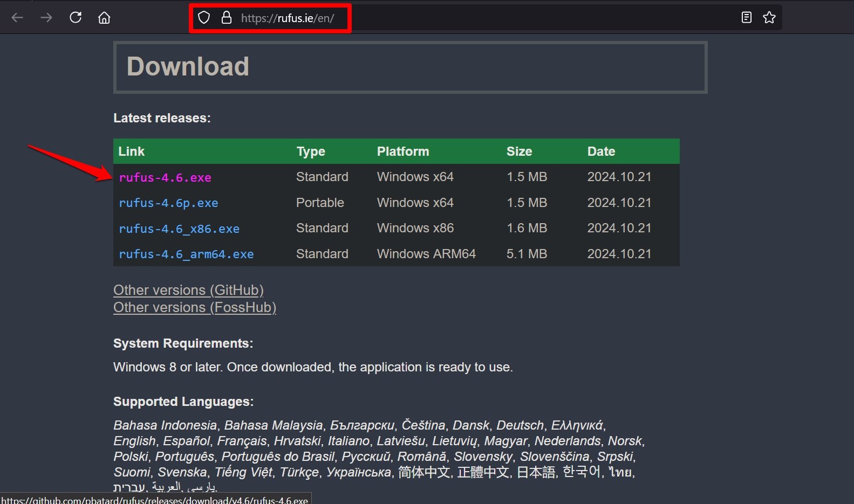Viewport: 854px width, 504px height.
Task: Click the Latest releases label
Action: tap(162, 118)
